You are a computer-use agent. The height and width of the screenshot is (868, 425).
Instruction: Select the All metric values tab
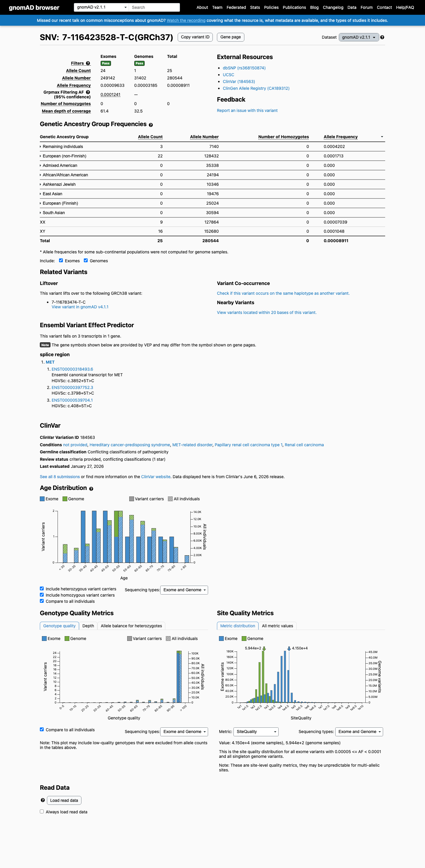277,626
